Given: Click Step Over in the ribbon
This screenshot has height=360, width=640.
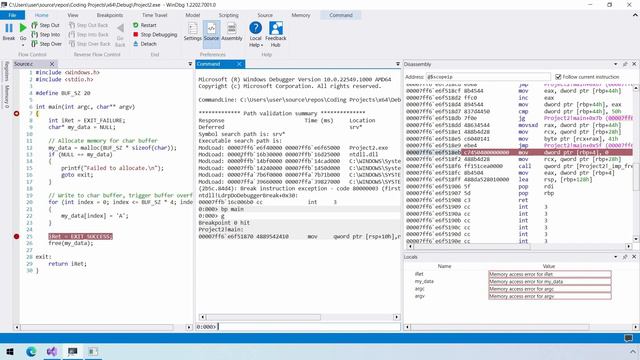Looking at the screenshot, I should [46, 44].
